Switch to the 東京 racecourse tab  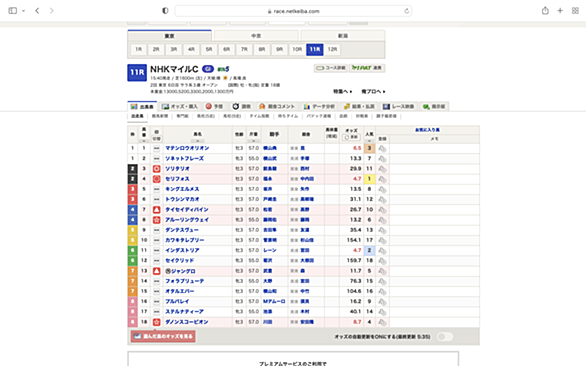[170, 36]
